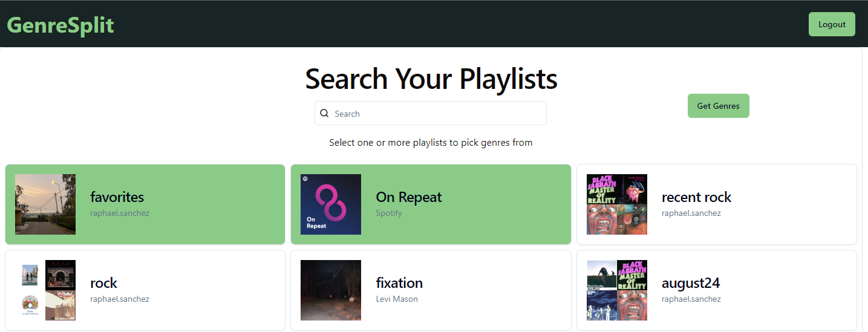
Task: Select the fixation playlist title
Action: (x=399, y=283)
